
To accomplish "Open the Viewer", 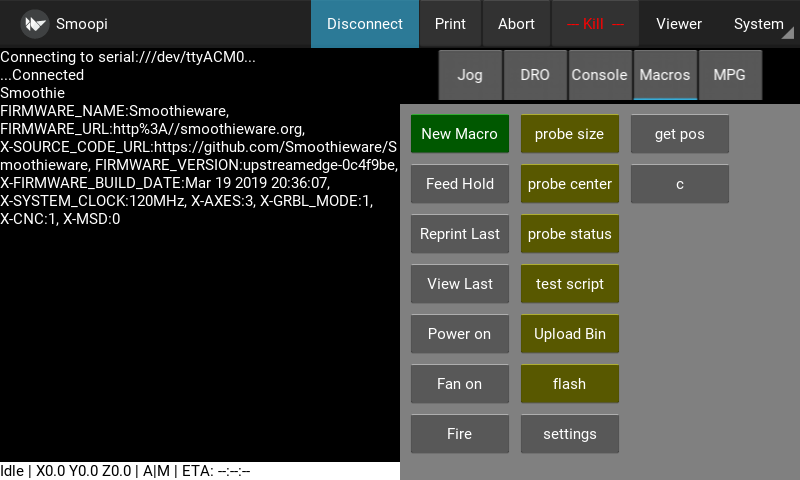I will tap(679, 24).
